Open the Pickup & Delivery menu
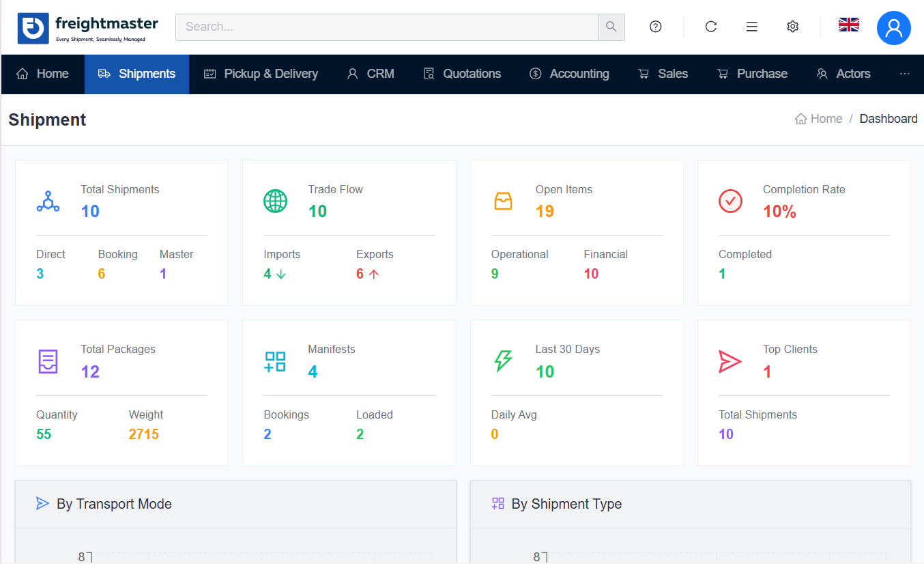This screenshot has width=924, height=564. coord(261,74)
